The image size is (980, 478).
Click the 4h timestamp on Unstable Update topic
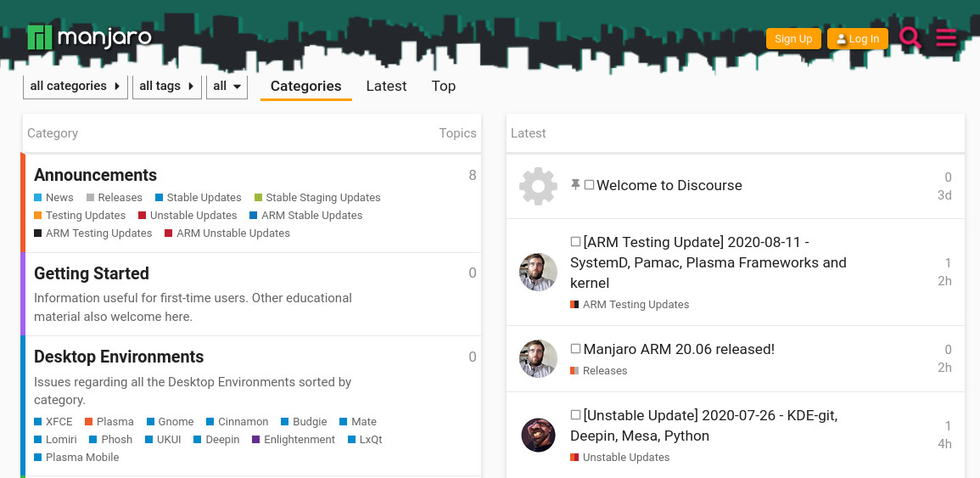pos(944,444)
